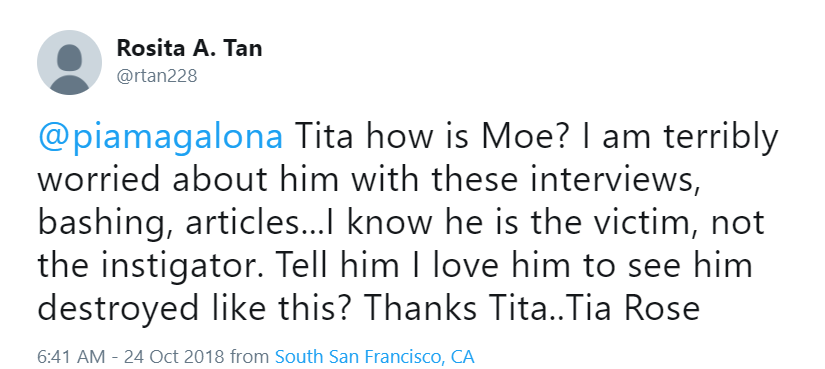Select the 24 Oct 2018 date text
This screenshot has width=825, height=369.
click(174, 356)
